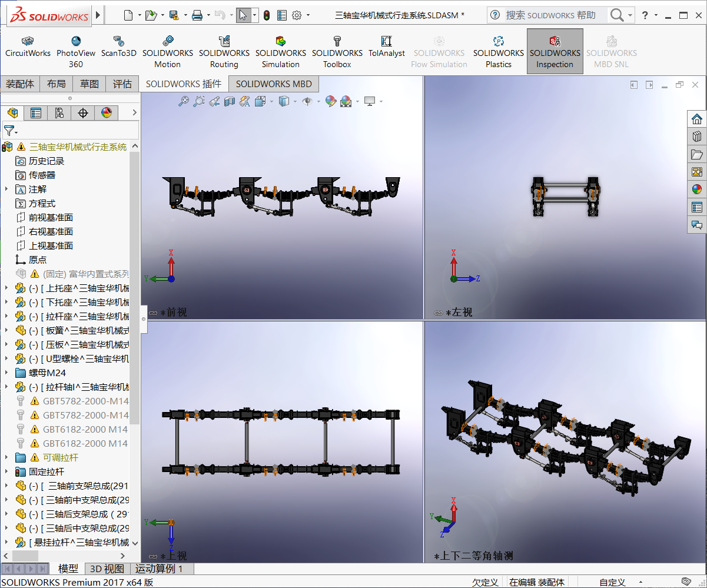Screen dimensions: 707x588
Task: Open the ConfigurationManager tab
Action: coord(59,113)
